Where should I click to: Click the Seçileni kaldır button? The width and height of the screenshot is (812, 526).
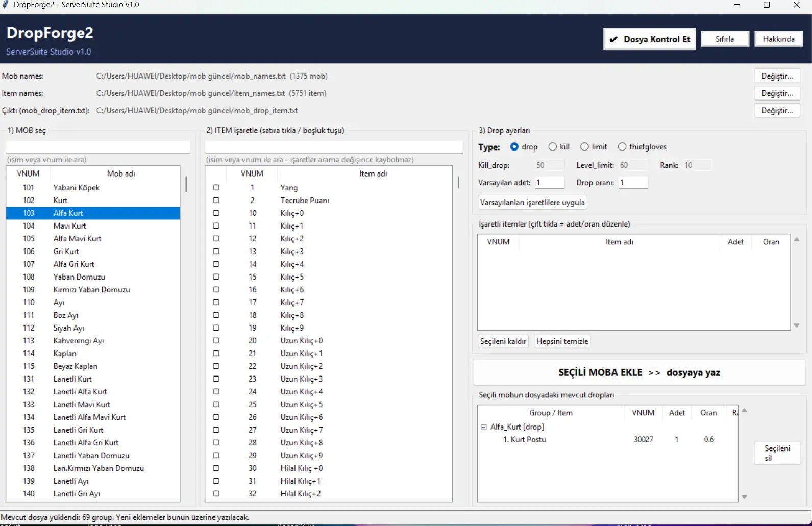pos(503,341)
